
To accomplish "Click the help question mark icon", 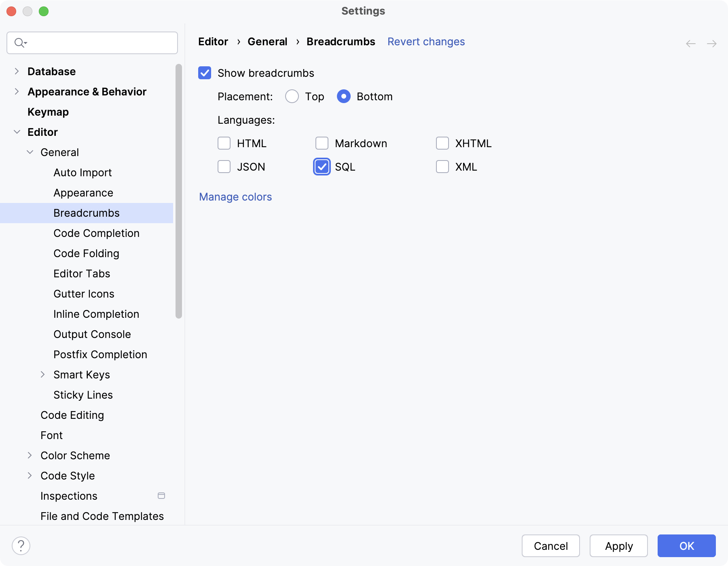I will click(21, 546).
